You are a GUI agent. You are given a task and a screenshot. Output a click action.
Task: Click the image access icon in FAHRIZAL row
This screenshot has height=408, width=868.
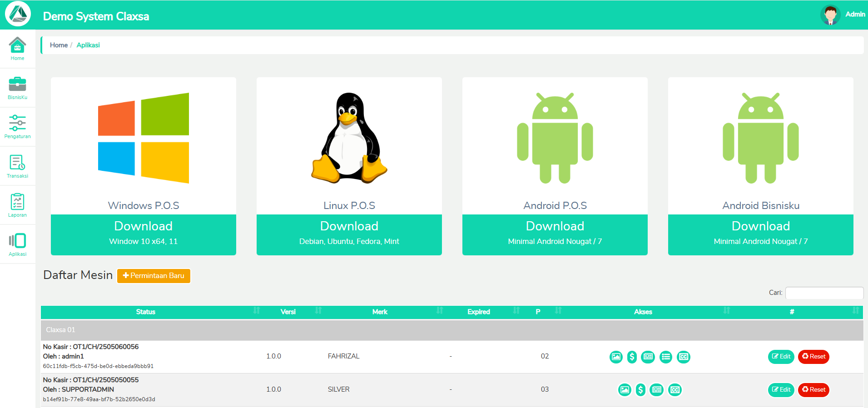point(616,357)
